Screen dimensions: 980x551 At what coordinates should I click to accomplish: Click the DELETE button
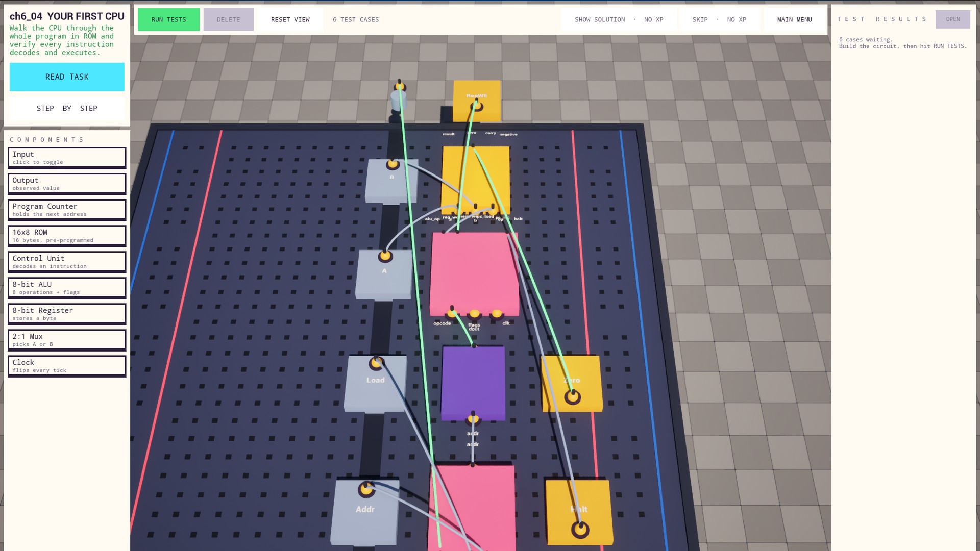coord(228,19)
